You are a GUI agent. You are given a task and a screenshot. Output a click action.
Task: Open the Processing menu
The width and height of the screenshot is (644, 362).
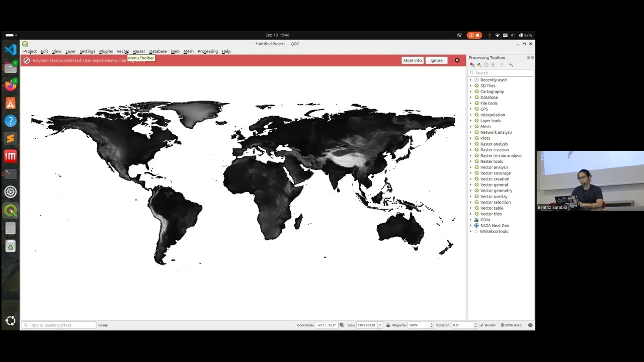click(x=207, y=51)
